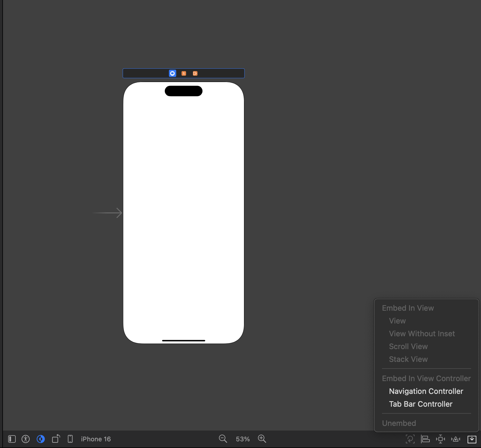
Task: Choose Tab Bar Controller menu item
Action: pyautogui.click(x=420, y=404)
